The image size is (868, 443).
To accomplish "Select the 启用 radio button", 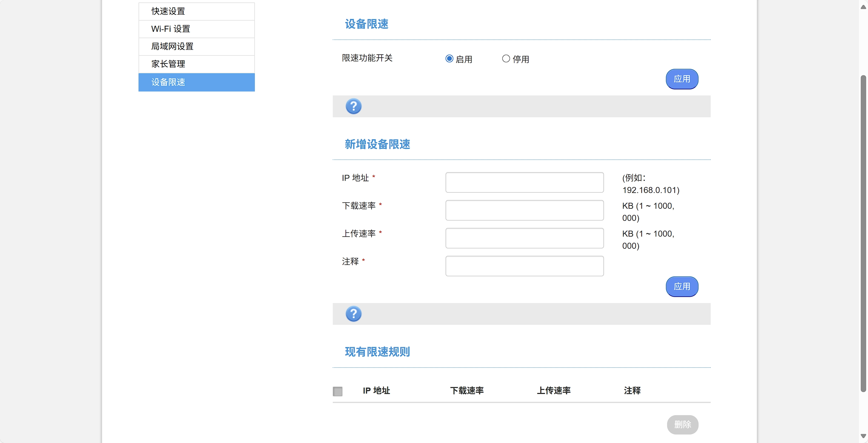I will [x=449, y=58].
